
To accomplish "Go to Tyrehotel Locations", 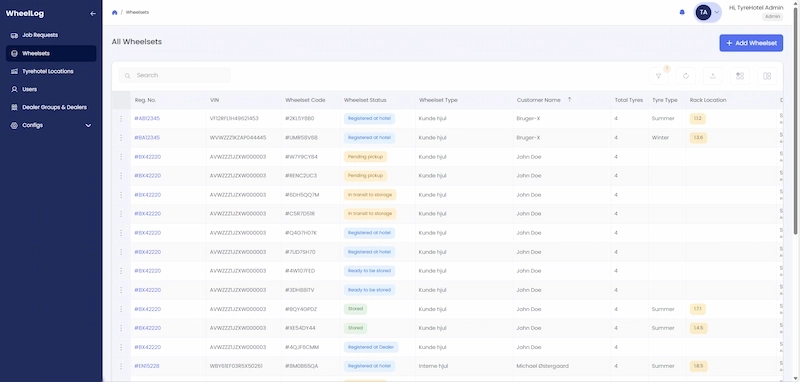I will (x=51, y=71).
